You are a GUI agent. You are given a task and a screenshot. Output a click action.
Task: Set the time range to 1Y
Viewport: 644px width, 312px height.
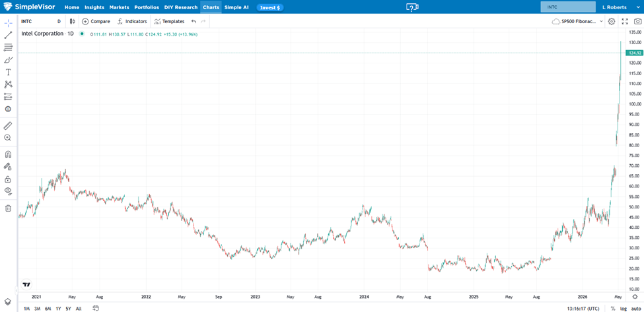pos(58,308)
